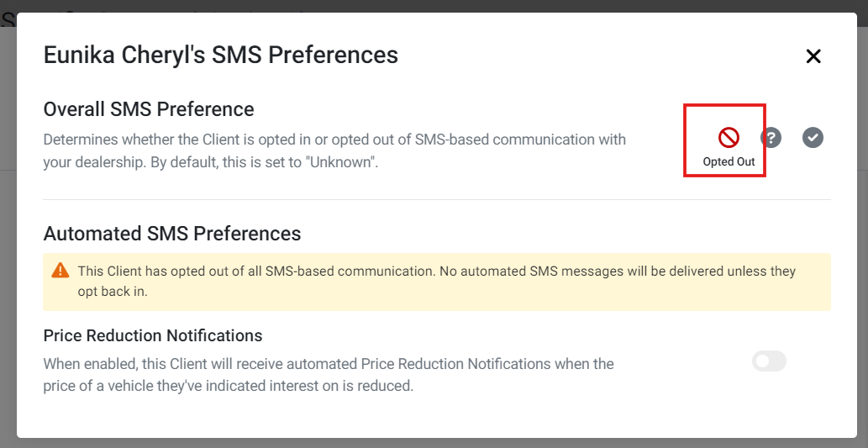This screenshot has height=448, width=868.
Task: Click the divider line below Overall SMS Preference
Action: pos(437,199)
